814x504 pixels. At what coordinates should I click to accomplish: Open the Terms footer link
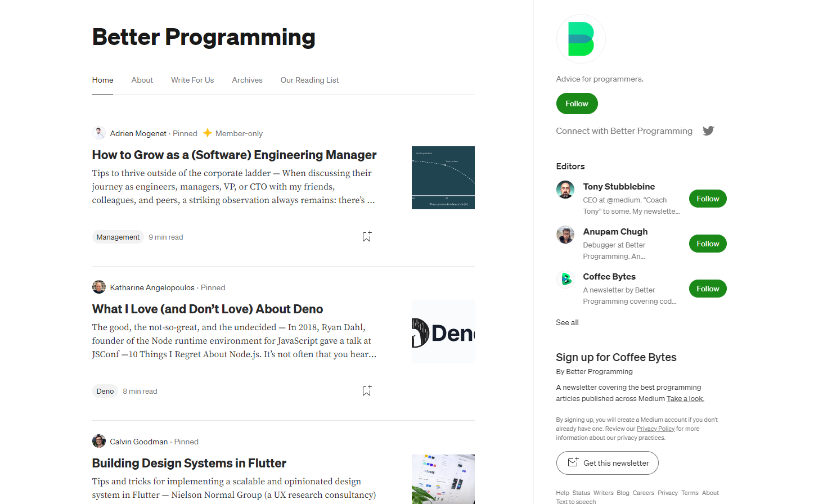click(x=690, y=493)
